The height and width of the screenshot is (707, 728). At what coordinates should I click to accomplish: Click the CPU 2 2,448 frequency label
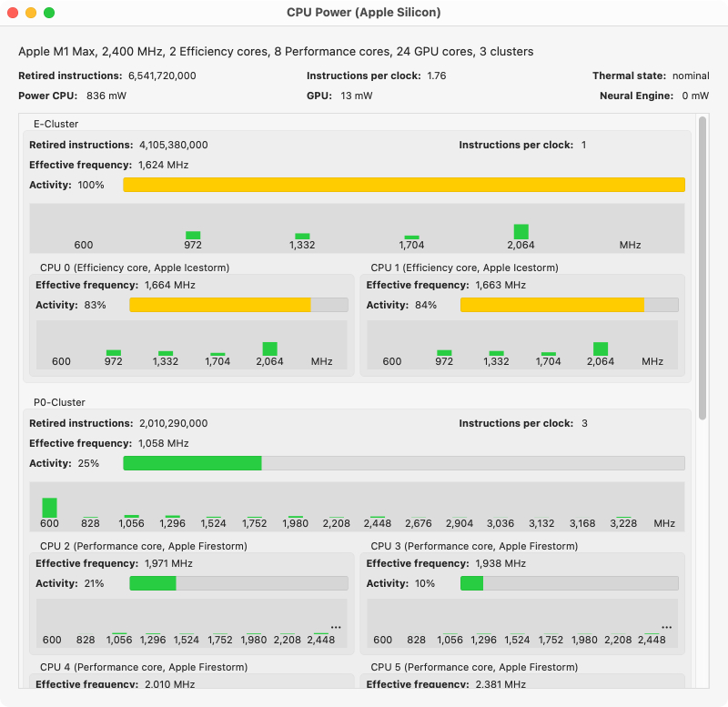click(x=321, y=641)
